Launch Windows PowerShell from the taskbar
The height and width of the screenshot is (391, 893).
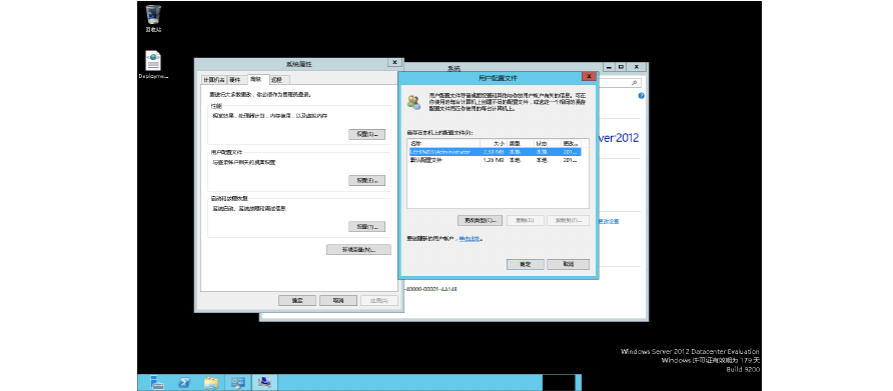tap(183, 382)
